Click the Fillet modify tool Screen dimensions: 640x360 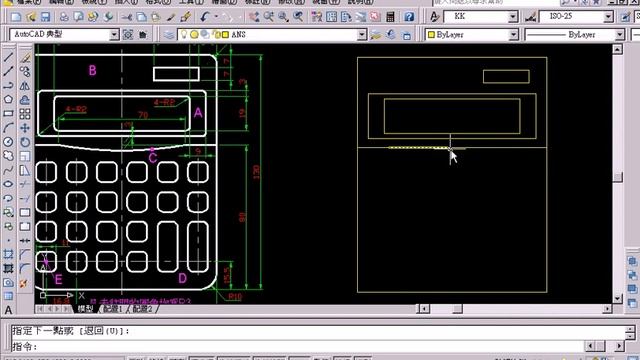tap(25, 268)
